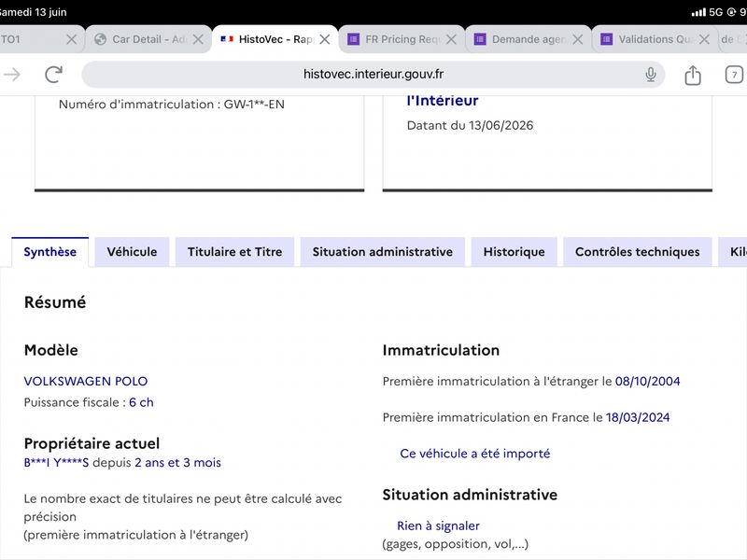The width and height of the screenshot is (747, 560).
Task: Open the tab overview showing 7 tabs
Action: coord(734,75)
